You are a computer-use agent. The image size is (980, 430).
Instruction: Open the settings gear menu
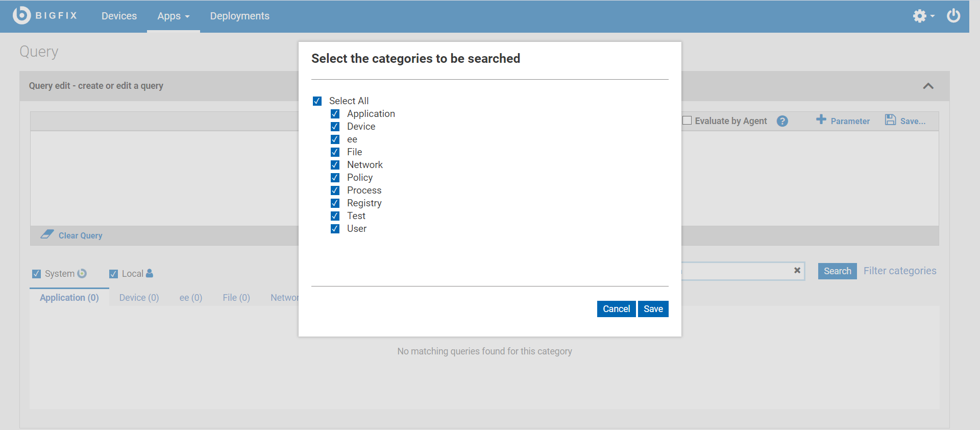click(920, 16)
